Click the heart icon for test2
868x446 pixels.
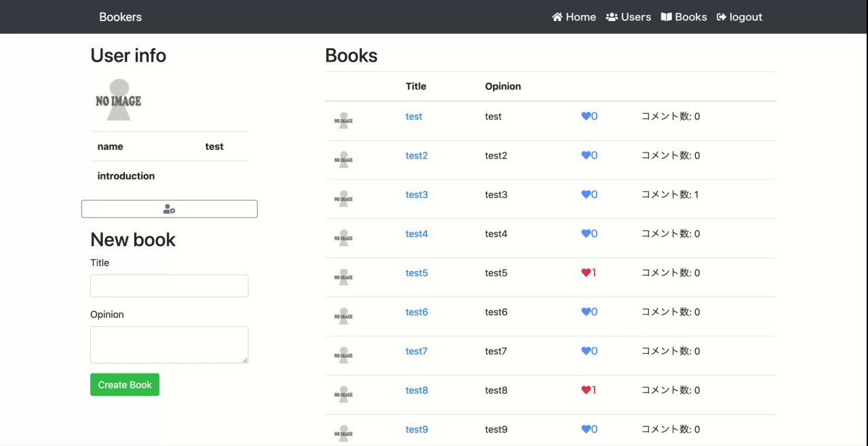click(x=586, y=156)
